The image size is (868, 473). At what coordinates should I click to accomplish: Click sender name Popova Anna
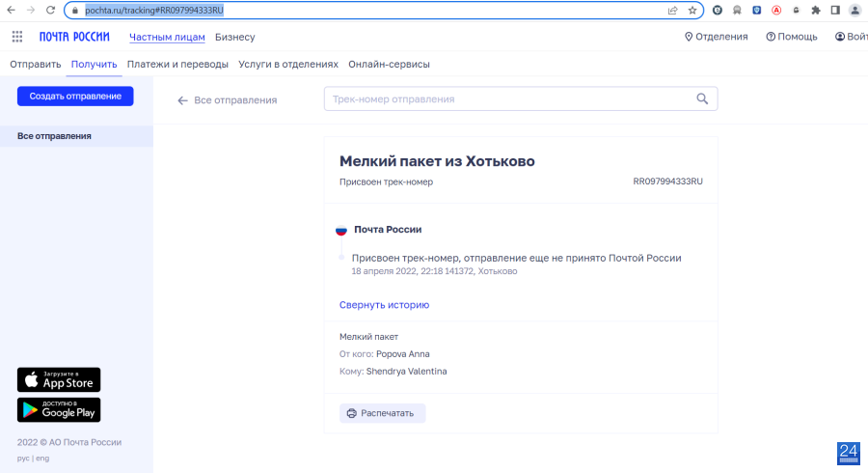403,354
